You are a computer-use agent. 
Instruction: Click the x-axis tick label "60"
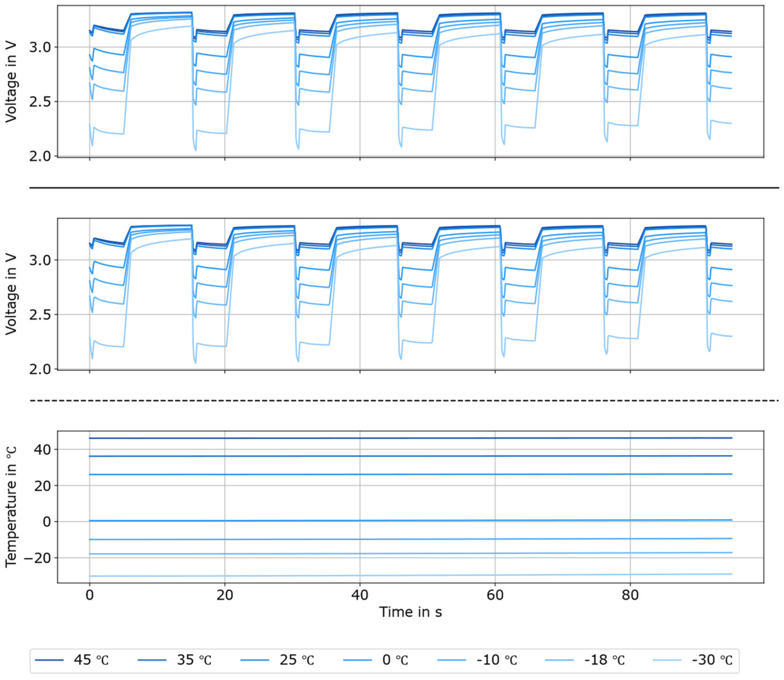tap(495, 594)
